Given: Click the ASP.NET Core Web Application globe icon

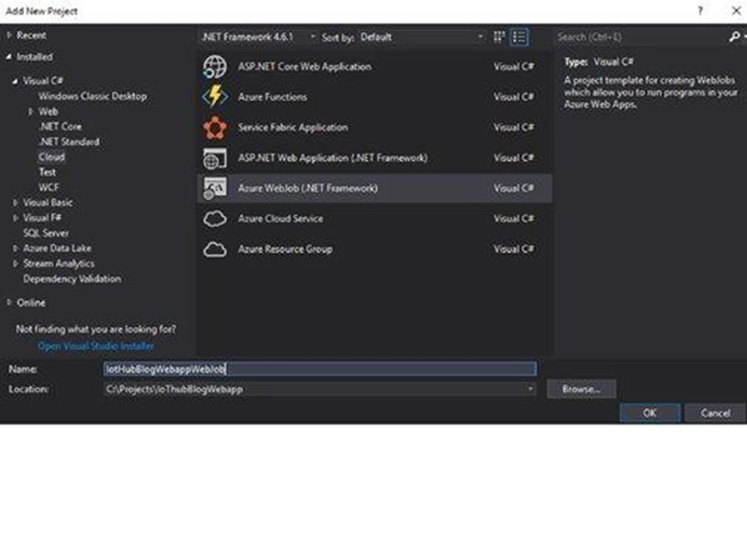Looking at the screenshot, I should tap(215, 67).
